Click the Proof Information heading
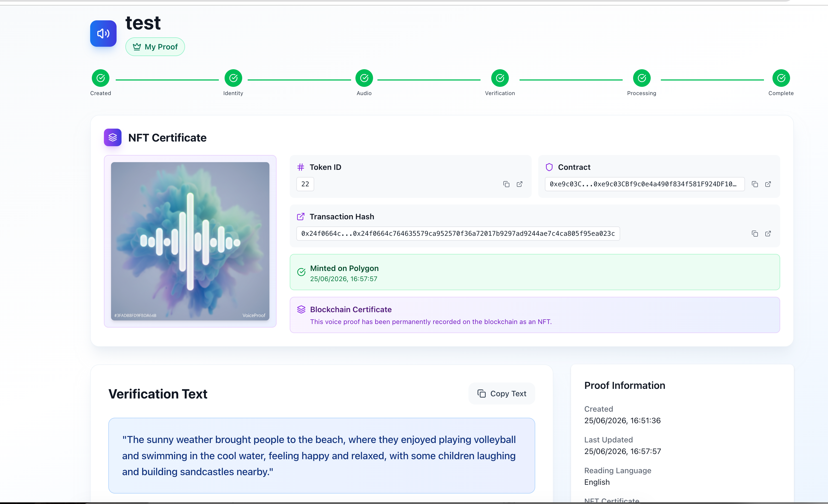This screenshot has width=828, height=504. pyautogui.click(x=625, y=385)
